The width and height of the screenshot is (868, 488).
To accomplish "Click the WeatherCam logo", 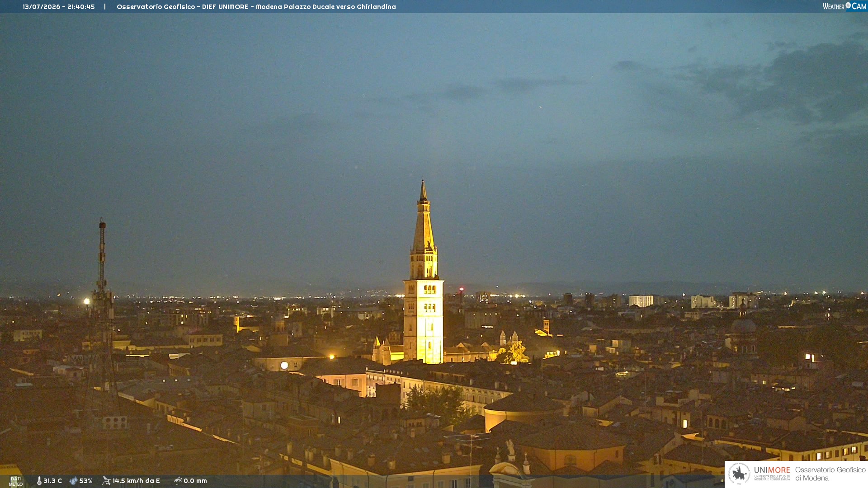I will coord(844,6).
